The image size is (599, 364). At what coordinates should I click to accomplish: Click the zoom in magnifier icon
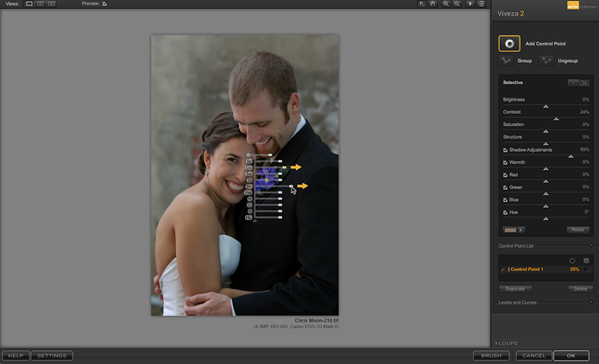click(x=446, y=4)
